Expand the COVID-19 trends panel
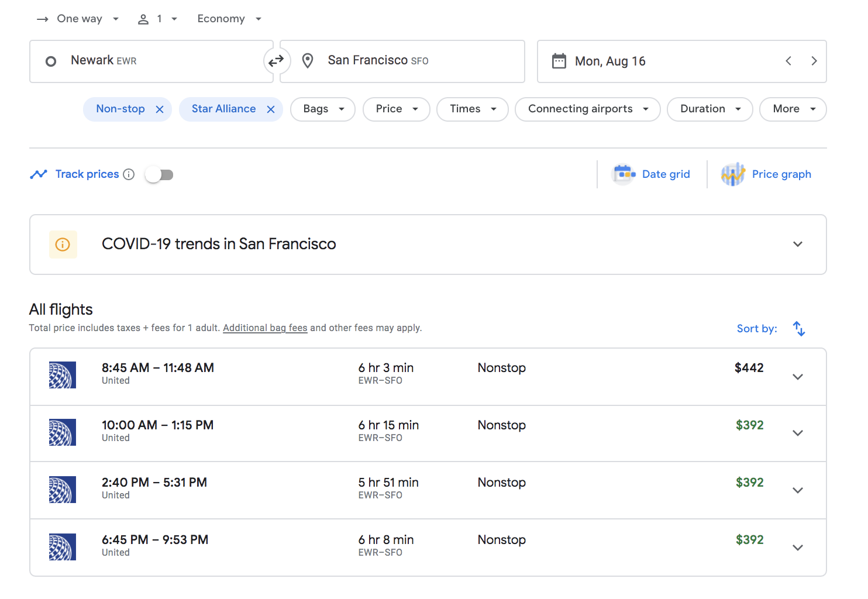This screenshot has height=599, width=868. tap(797, 244)
